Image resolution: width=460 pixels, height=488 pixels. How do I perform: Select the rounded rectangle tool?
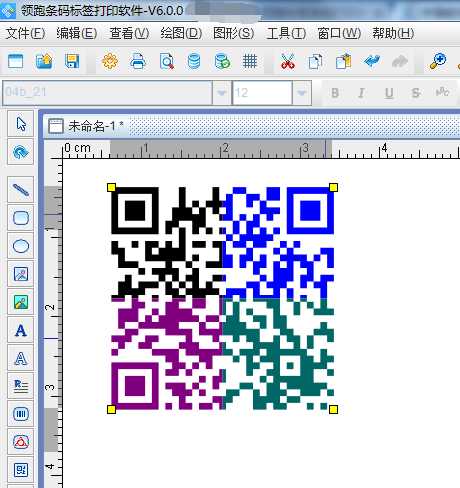point(21,218)
